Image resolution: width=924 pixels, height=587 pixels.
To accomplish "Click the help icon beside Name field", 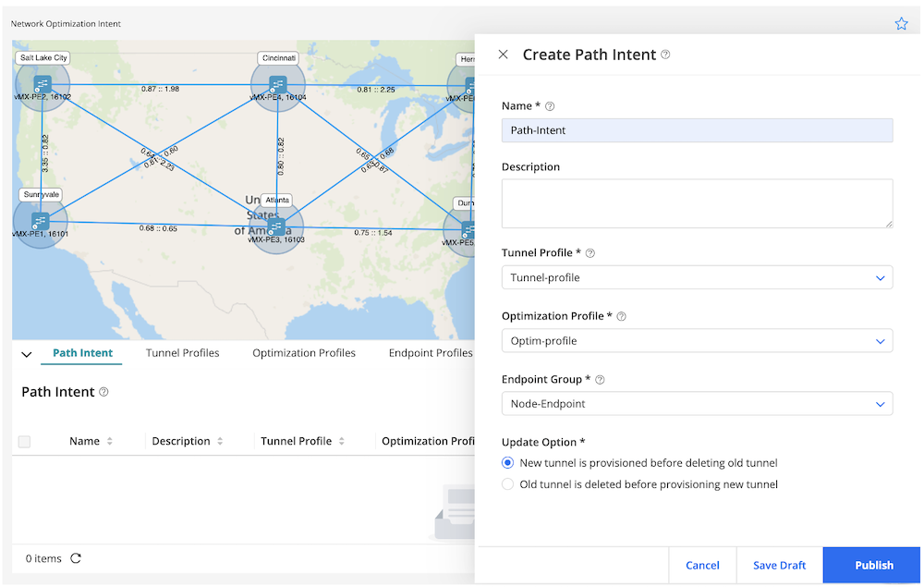I will [549, 105].
